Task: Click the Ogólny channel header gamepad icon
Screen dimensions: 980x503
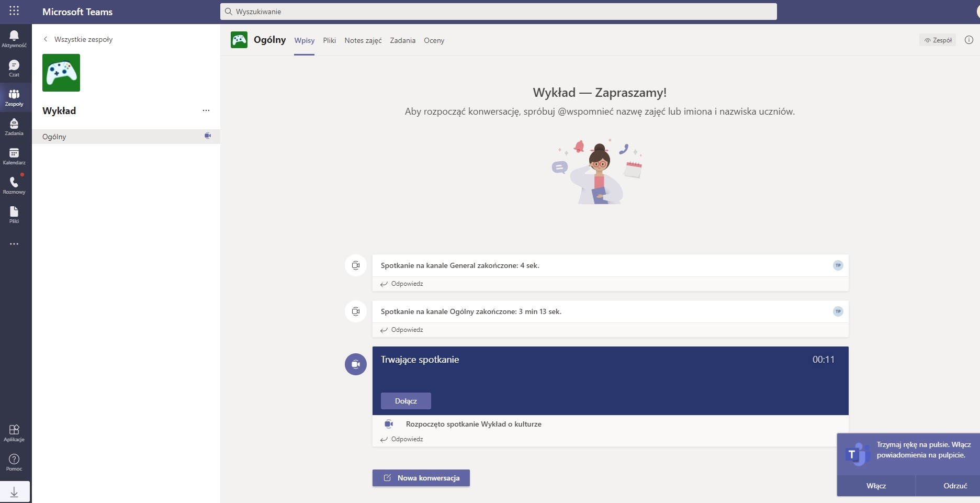Action: click(x=239, y=40)
